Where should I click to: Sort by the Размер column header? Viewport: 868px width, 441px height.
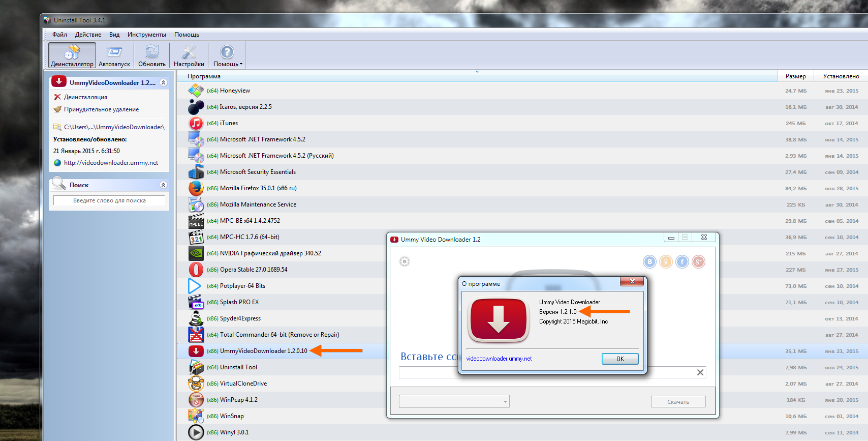(x=795, y=76)
